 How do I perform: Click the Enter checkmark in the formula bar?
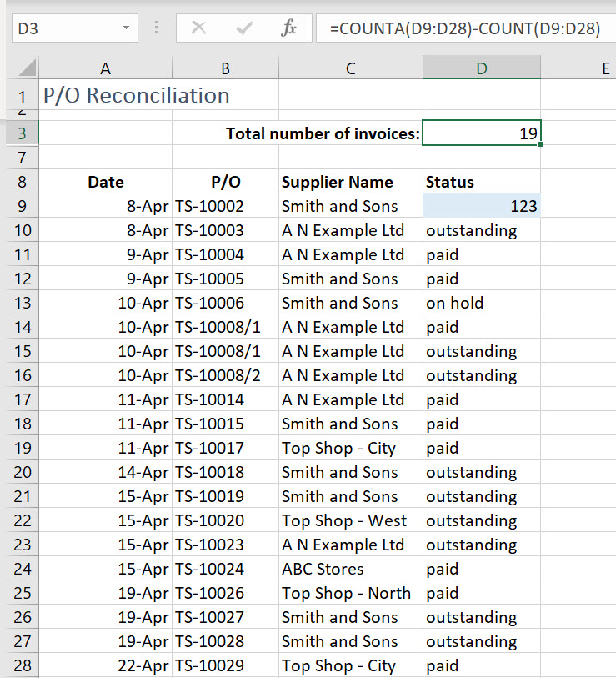pyautogui.click(x=243, y=28)
